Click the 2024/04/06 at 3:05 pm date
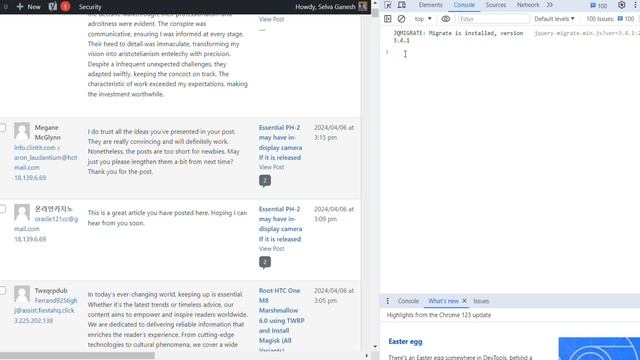This screenshot has width=640, height=360. point(334,296)
